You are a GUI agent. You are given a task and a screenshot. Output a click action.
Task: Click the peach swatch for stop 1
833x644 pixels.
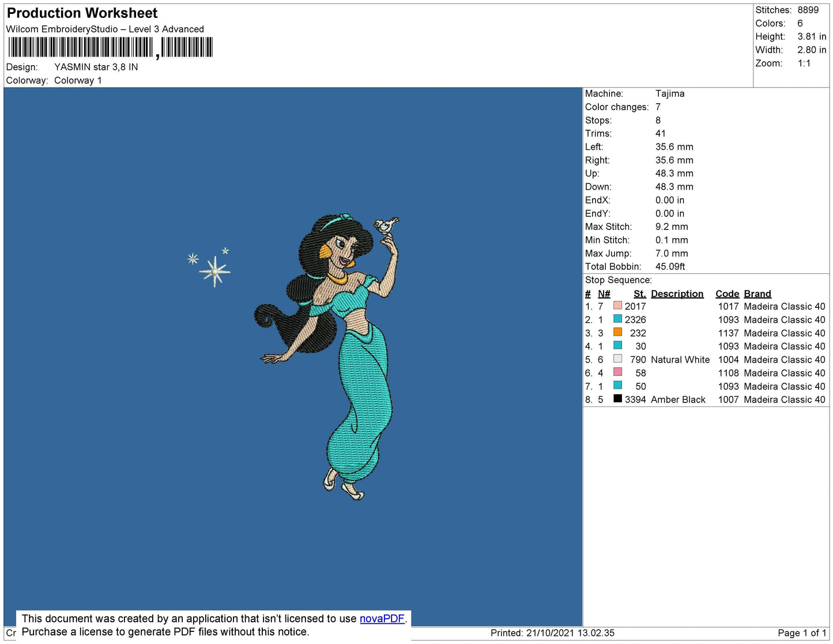[617, 306]
